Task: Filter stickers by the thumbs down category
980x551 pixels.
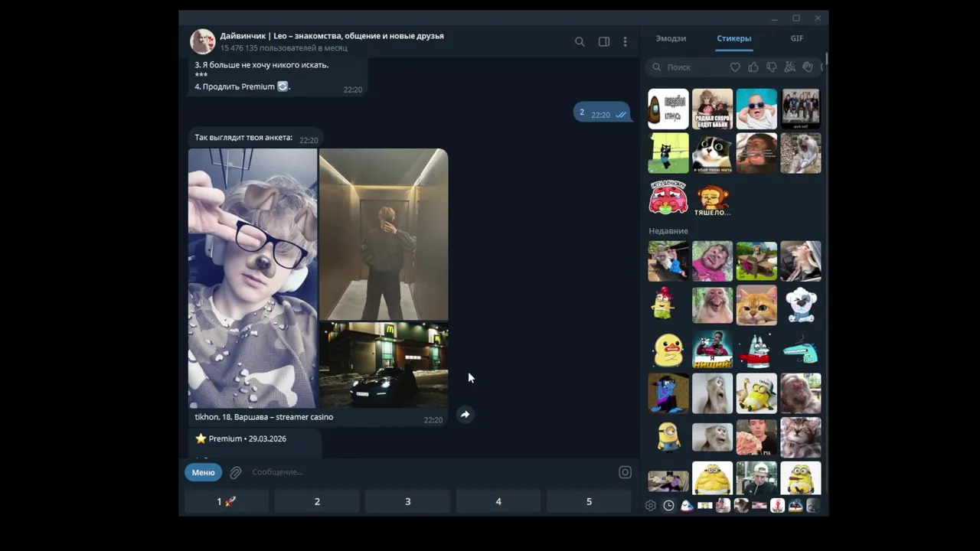Action: point(772,67)
